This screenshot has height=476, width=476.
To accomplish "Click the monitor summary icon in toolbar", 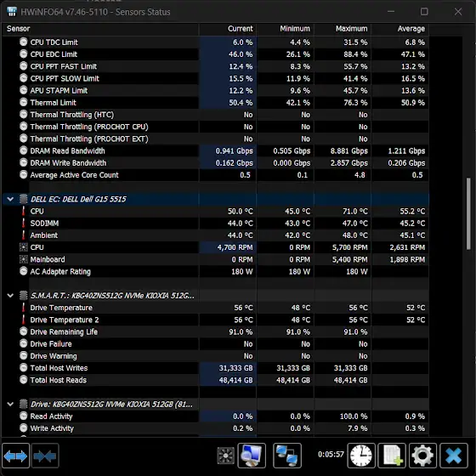I will click(252, 456).
